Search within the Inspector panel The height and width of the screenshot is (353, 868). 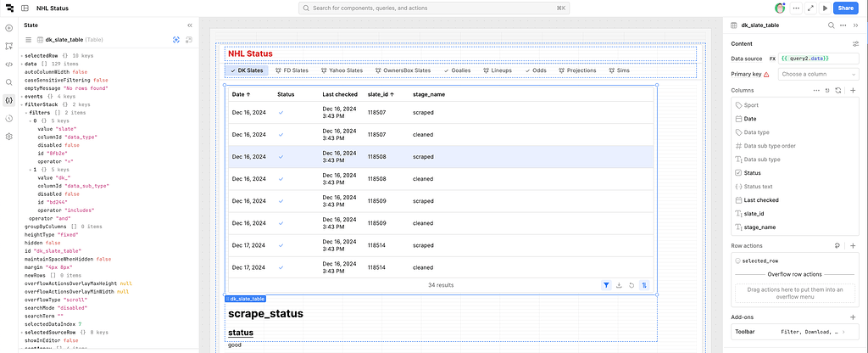tap(831, 25)
